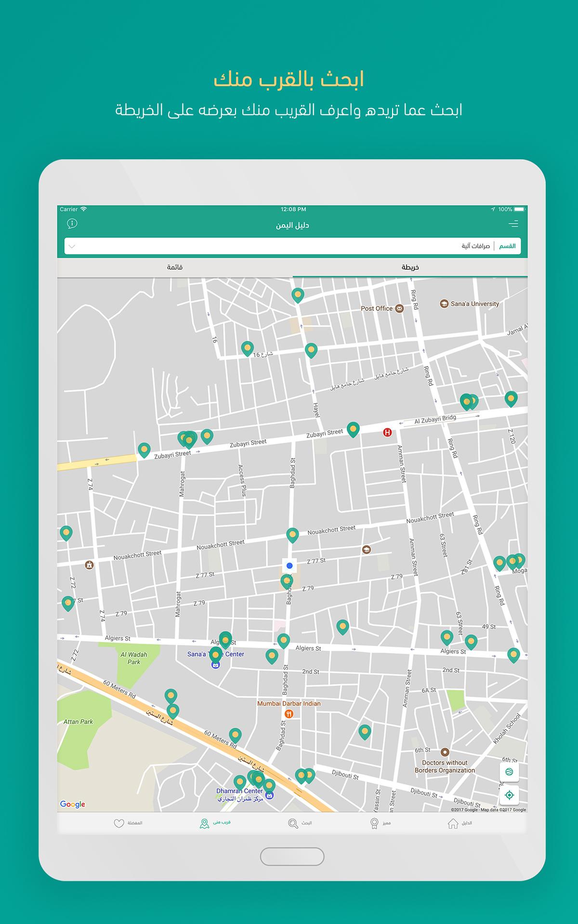Viewport: 578px width, 924px height.
Task: Tap Dhamran Center shopping icon
Action: [x=270, y=795]
